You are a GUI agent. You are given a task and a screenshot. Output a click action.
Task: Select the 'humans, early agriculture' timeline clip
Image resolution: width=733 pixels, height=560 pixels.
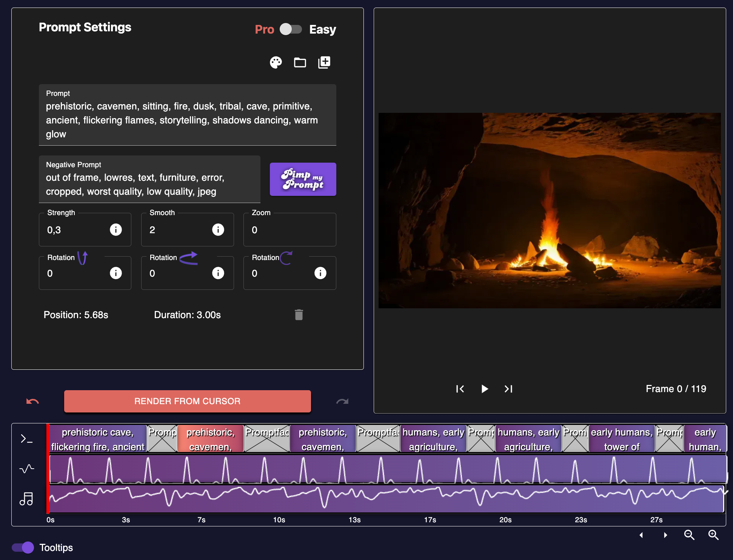[433, 439]
